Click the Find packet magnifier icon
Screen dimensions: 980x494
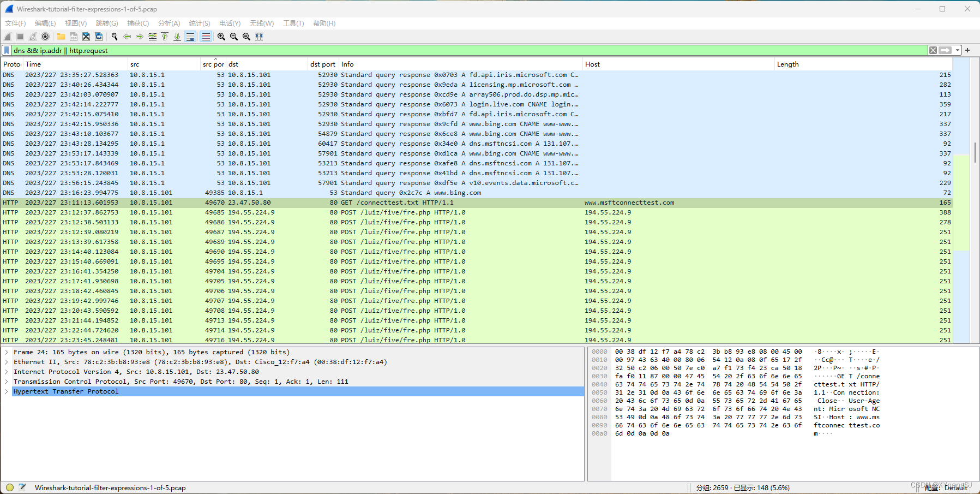[115, 37]
